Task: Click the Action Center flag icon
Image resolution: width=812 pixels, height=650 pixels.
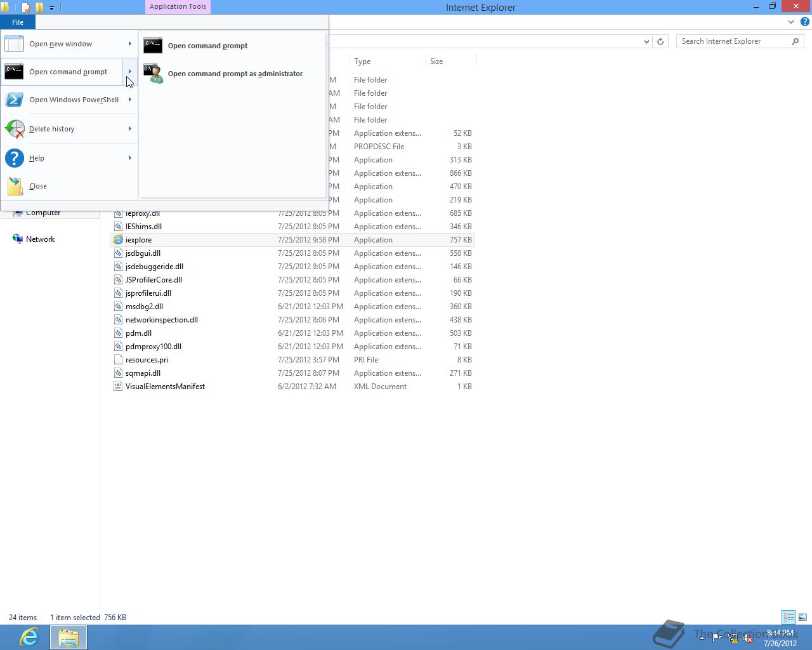Action: [x=717, y=638]
